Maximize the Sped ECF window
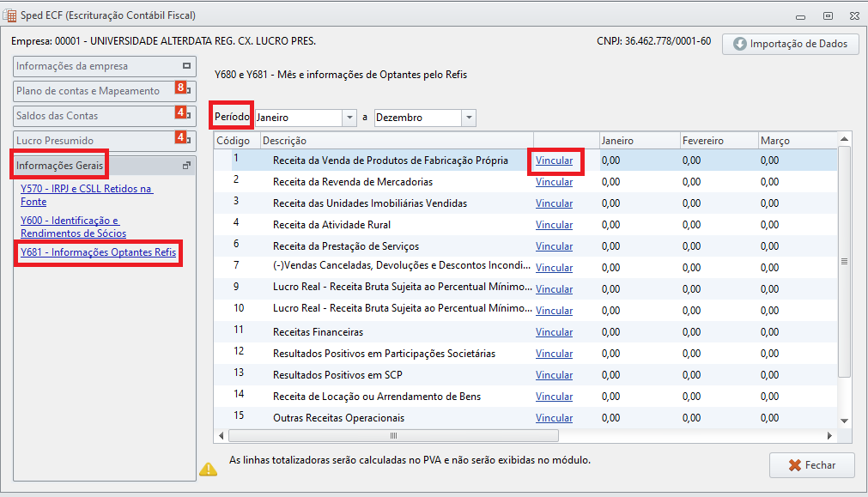This screenshot has height=497, width=868. (828, 16)
